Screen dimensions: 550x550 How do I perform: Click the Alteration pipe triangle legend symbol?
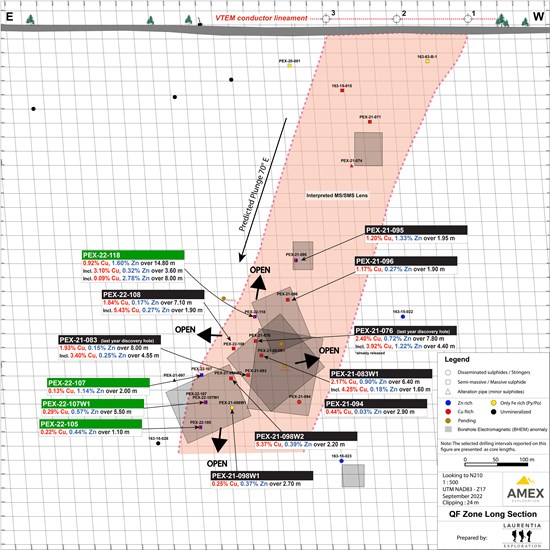(x=448, y=391)
